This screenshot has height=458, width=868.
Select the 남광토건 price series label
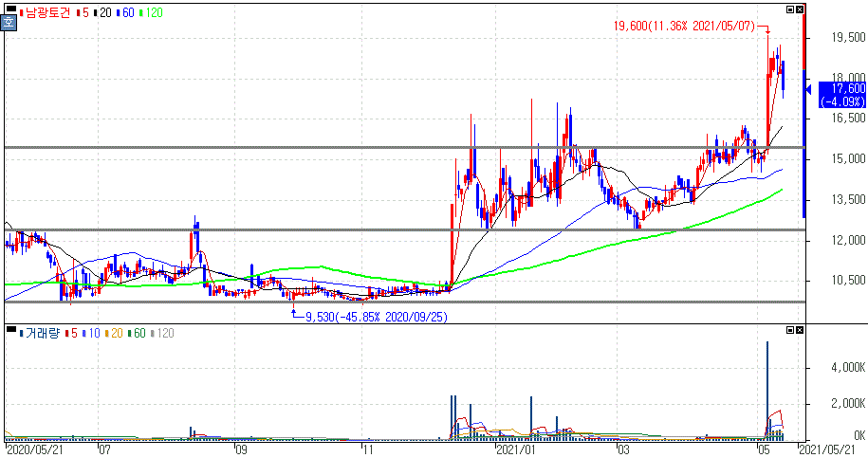[x=46, y=12]
